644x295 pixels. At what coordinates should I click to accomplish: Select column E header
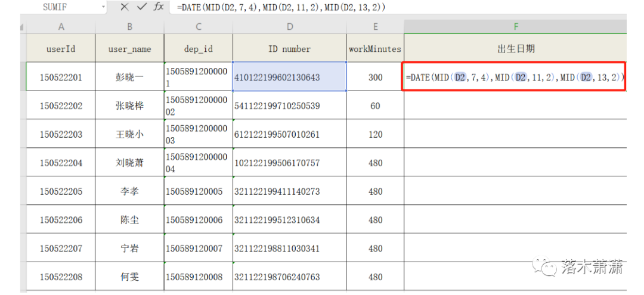tap(376, 27)
